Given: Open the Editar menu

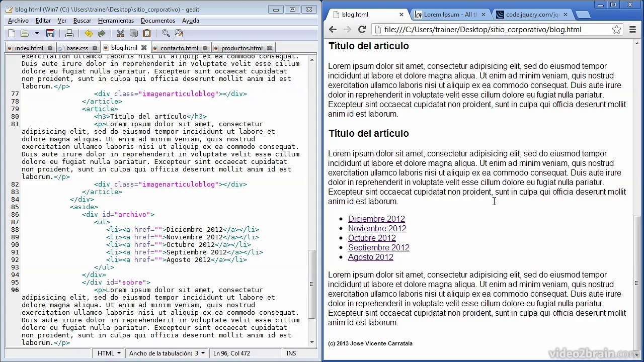Looking at the screenshot, I should [x=43, y=21].
